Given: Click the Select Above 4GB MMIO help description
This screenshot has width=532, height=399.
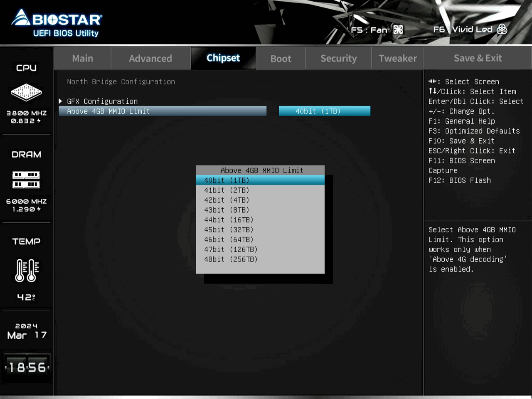Looking at the screenshot, I should tap(472, 249).
